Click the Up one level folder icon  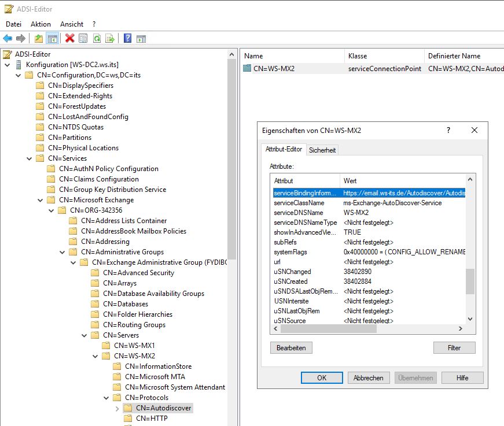click(x=39, y=39)
